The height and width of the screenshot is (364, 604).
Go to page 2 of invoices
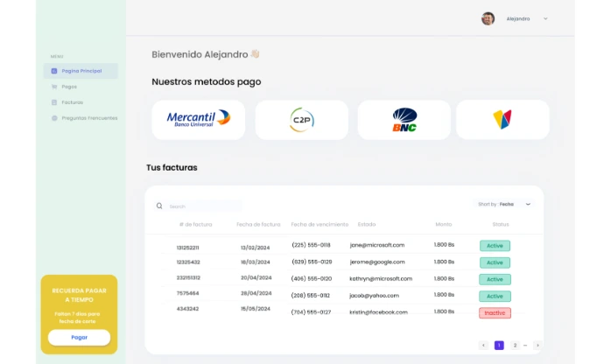click(515, 346)
